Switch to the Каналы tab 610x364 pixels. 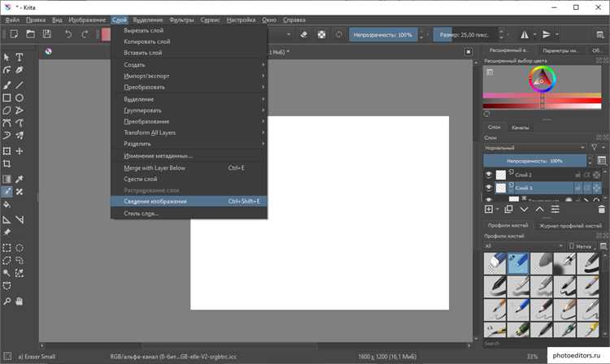(x=520, y=128)
